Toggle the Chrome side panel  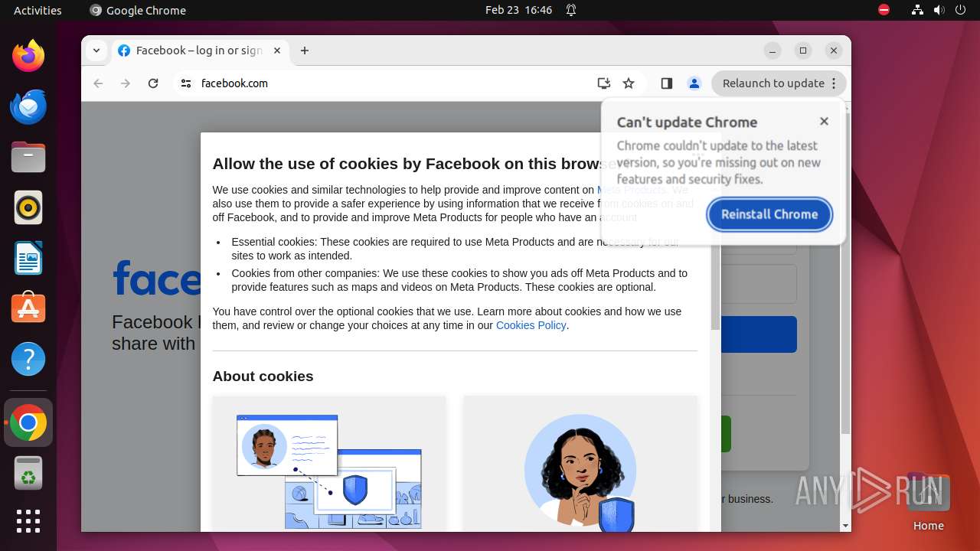click(x=666, y=83)
